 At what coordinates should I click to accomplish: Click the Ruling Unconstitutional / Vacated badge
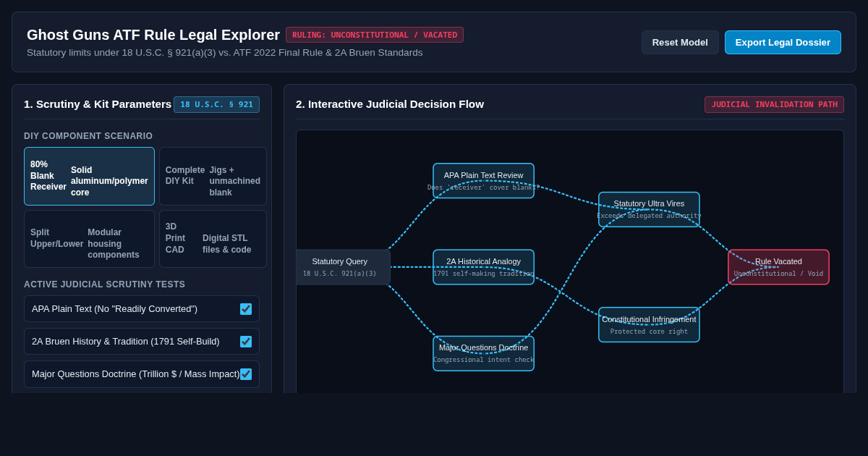[x=375, y=35]
